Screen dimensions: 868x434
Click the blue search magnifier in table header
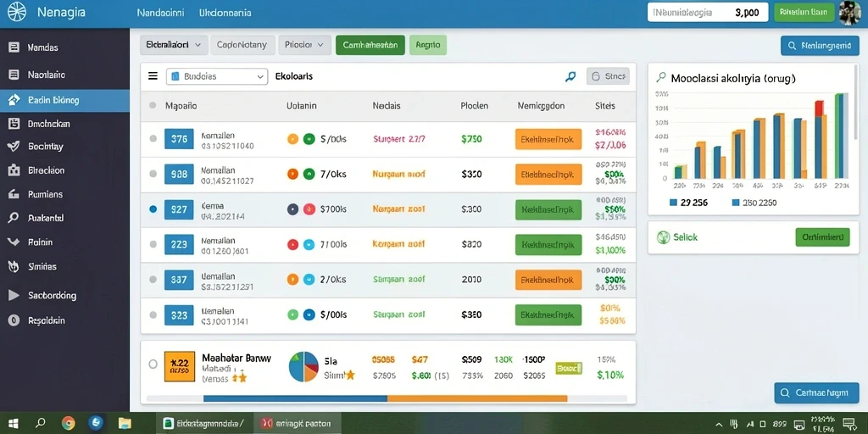570,76
